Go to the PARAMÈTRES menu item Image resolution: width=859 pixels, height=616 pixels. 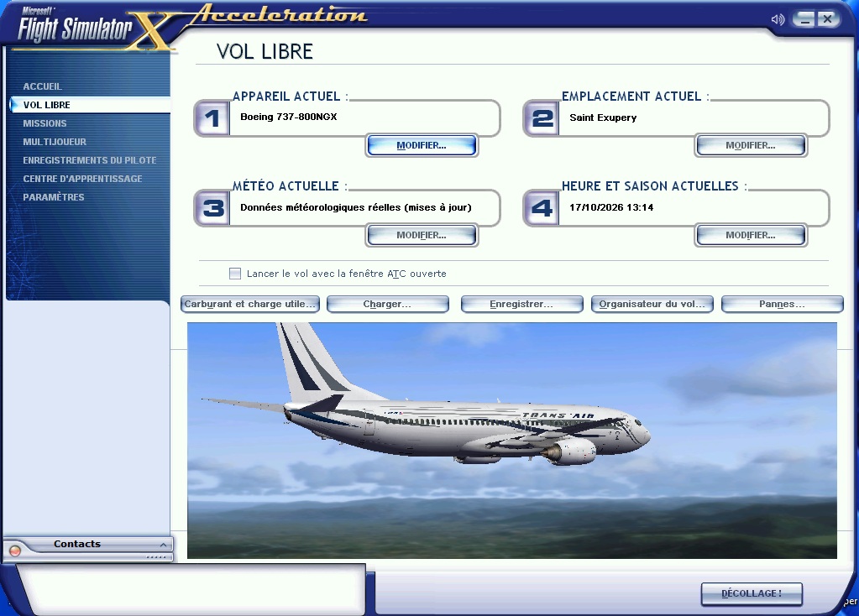pyautogui.click(x=54, y=197)
